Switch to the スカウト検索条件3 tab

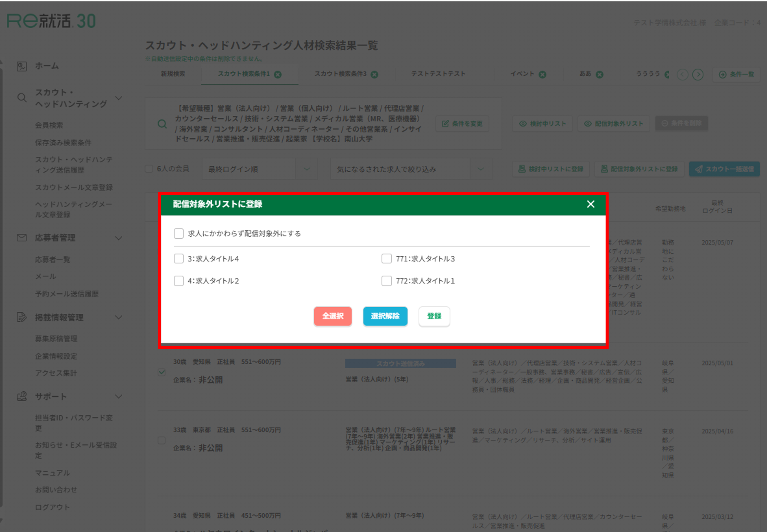point(340,74)
